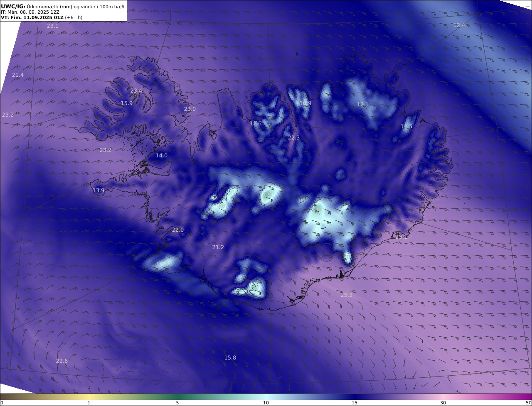Viewport: 532px width, 406px height.
Task: Click the colorbar tick label 15
Action: tap(355, 403)
